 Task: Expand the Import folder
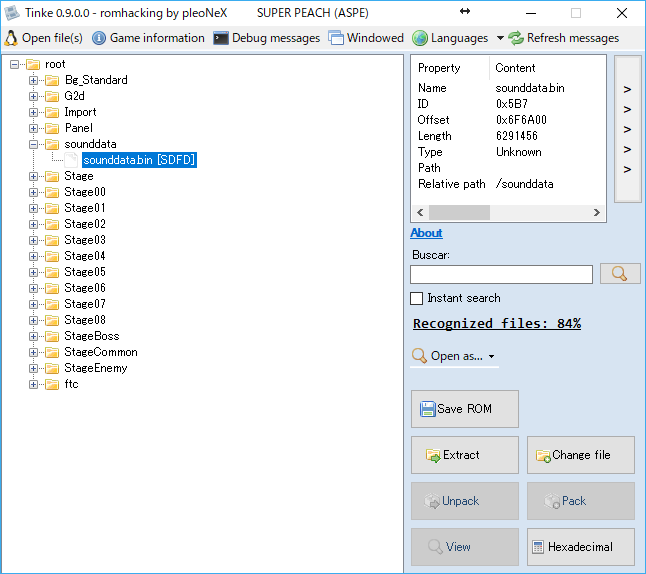point(33,112)
